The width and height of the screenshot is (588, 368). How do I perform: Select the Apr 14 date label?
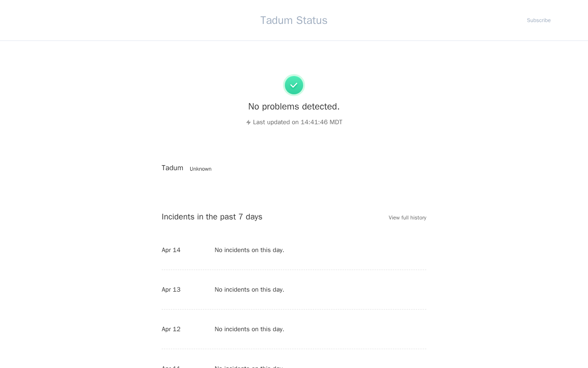(171, 250)
